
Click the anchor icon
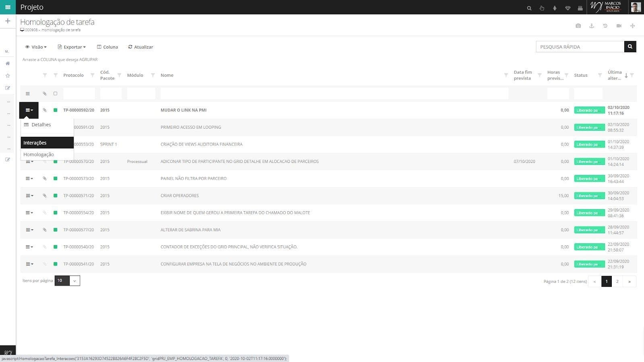pos(592,26)
